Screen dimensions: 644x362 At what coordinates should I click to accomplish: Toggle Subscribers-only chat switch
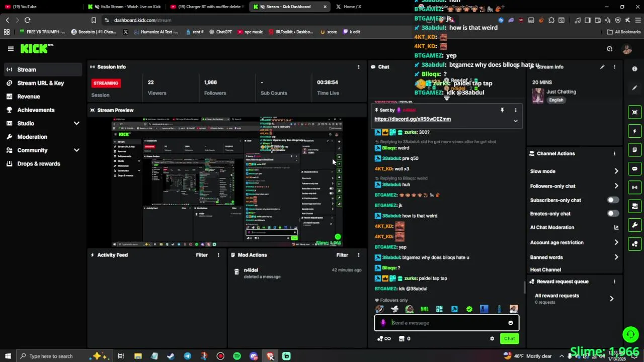pos(613,200)
